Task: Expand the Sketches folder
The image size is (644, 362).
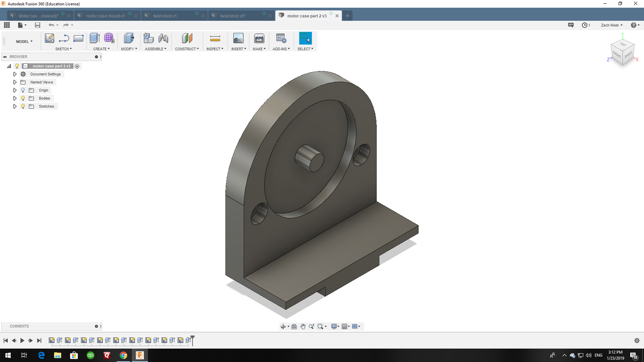Action: 15,106
